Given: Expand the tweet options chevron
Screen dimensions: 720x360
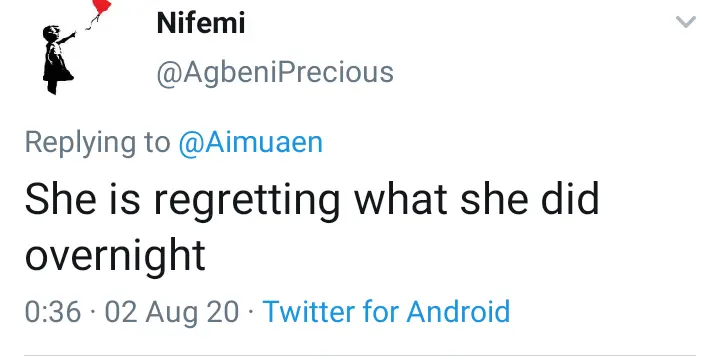Looking at the screenshot, I should click(x=686, y=22).
